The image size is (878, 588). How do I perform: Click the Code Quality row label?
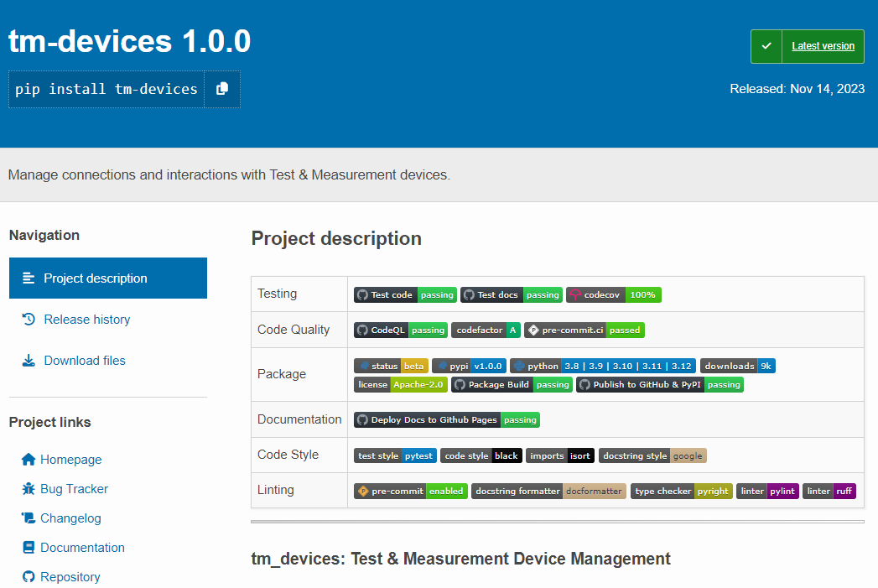coord(294,330)
